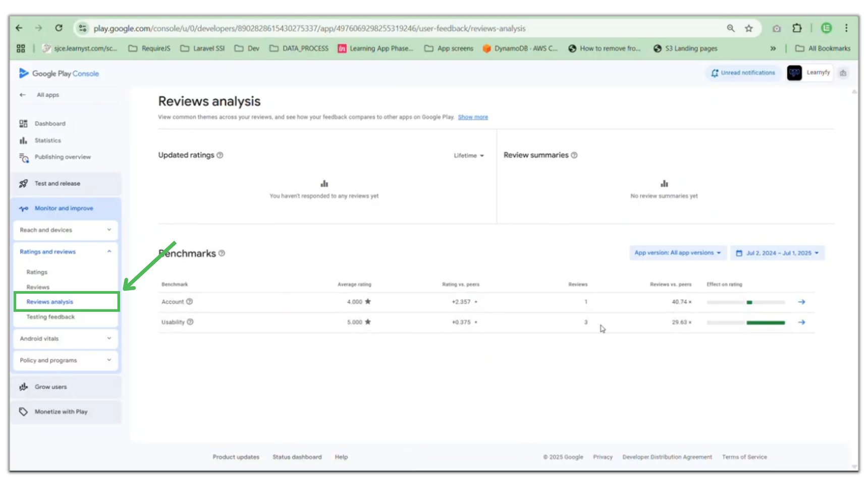Click the help icon next to Updated ratings

220,155
